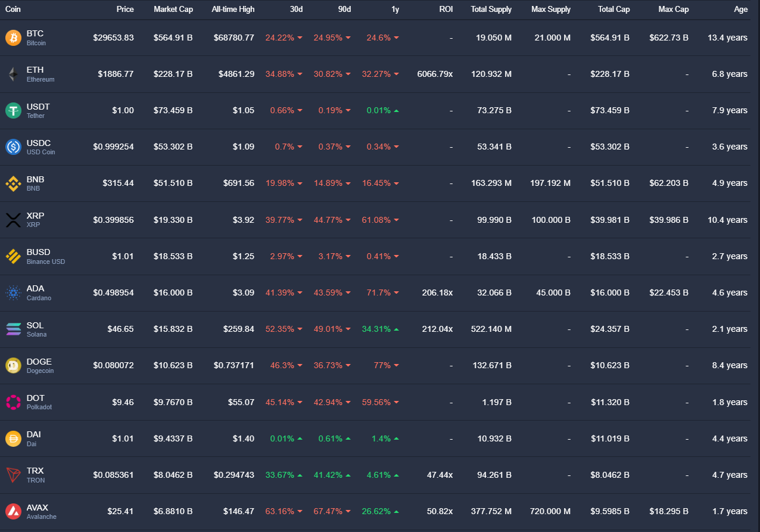Click Ethereum ROI value 6066.79x
Viewport: 760px width, 532px height.
(x=435, y=74)
